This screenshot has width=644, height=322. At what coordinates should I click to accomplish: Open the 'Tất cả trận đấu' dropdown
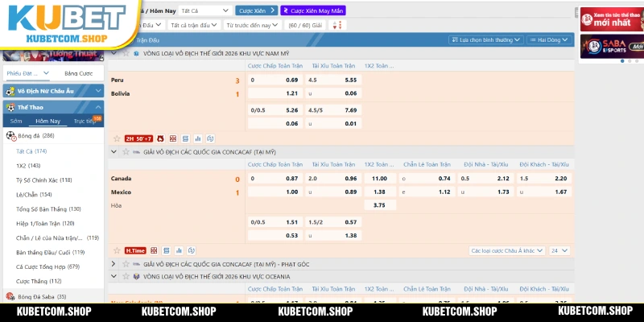pos(194,25)
